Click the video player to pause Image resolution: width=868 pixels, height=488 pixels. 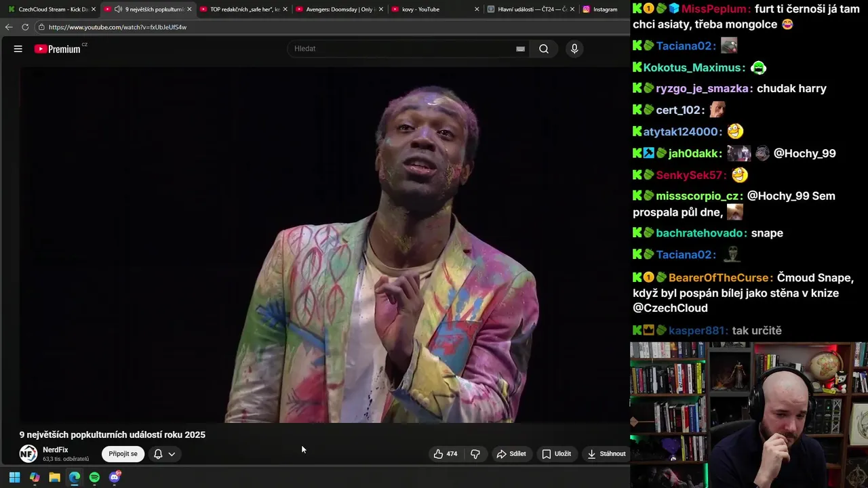click(x=324, y=244)
